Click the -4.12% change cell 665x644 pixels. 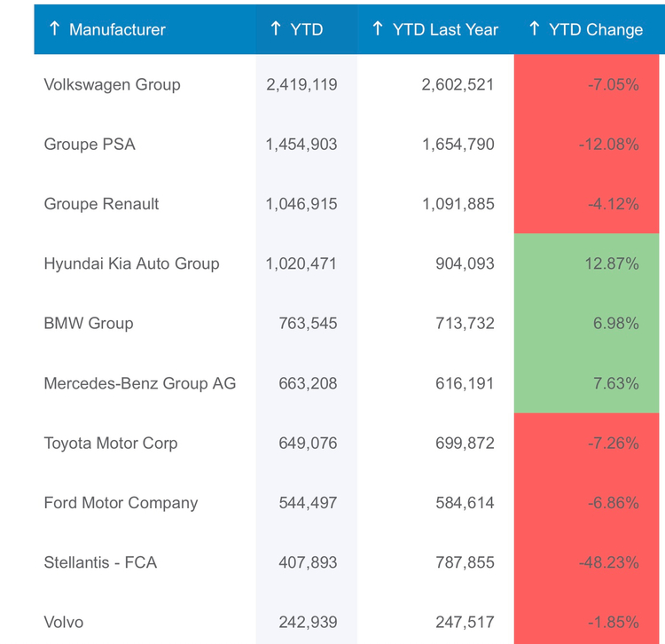coord(587,204)
